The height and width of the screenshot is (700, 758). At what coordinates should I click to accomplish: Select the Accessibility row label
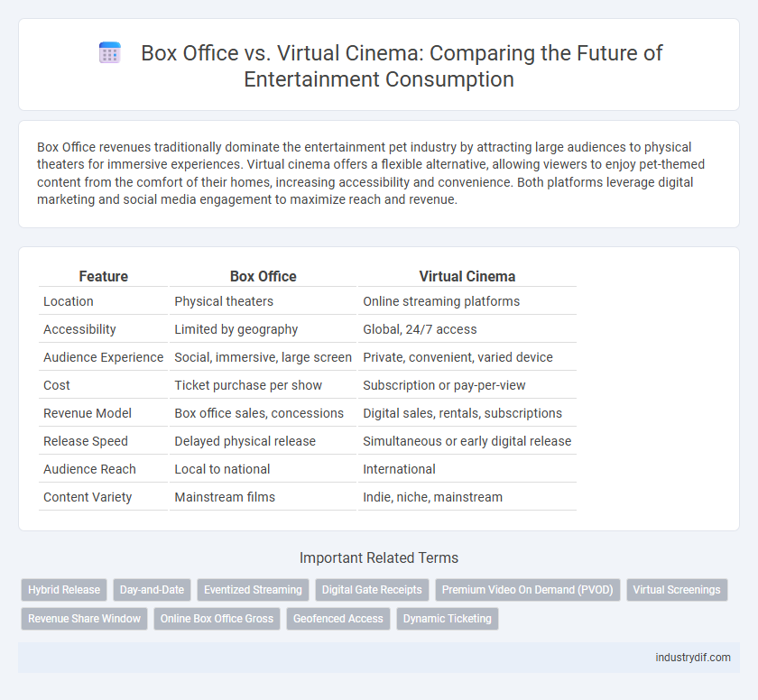click(x=79, y=329)
